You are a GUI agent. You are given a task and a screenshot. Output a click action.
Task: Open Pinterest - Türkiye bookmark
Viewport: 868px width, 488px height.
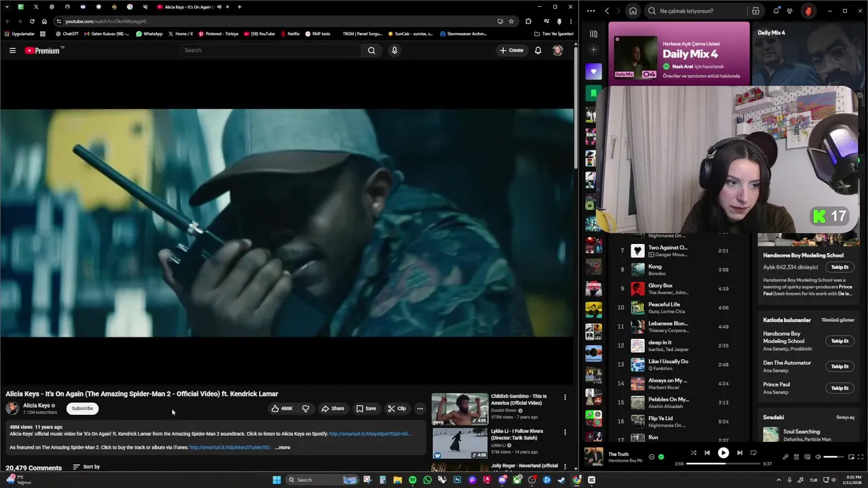(218, 34)
